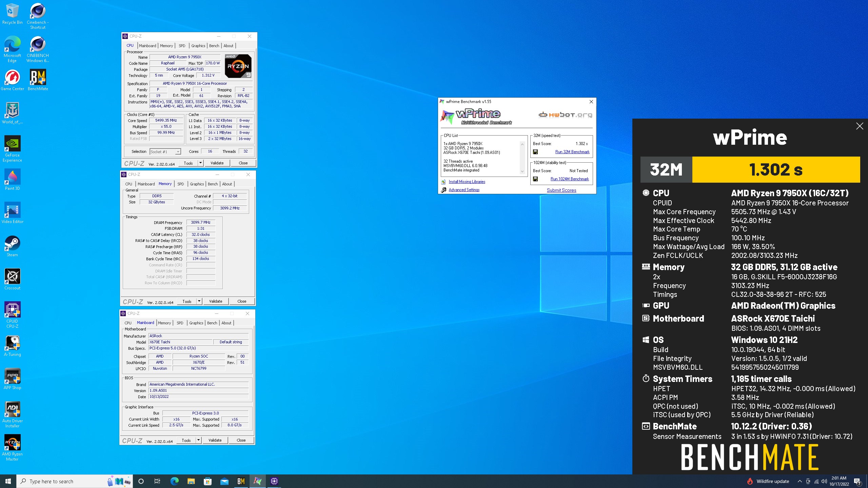Open the APP Shop desktop icon

click(x=12, y=379)
